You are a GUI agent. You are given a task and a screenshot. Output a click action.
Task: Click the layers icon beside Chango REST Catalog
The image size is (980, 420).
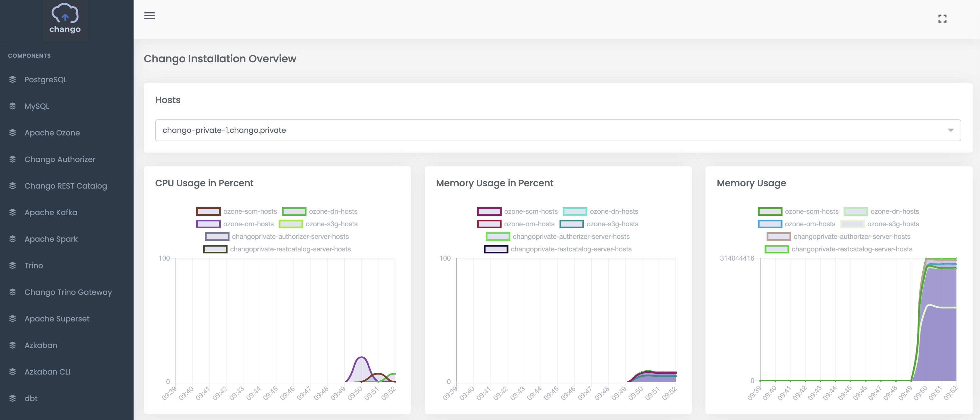(x=13, y=186)
